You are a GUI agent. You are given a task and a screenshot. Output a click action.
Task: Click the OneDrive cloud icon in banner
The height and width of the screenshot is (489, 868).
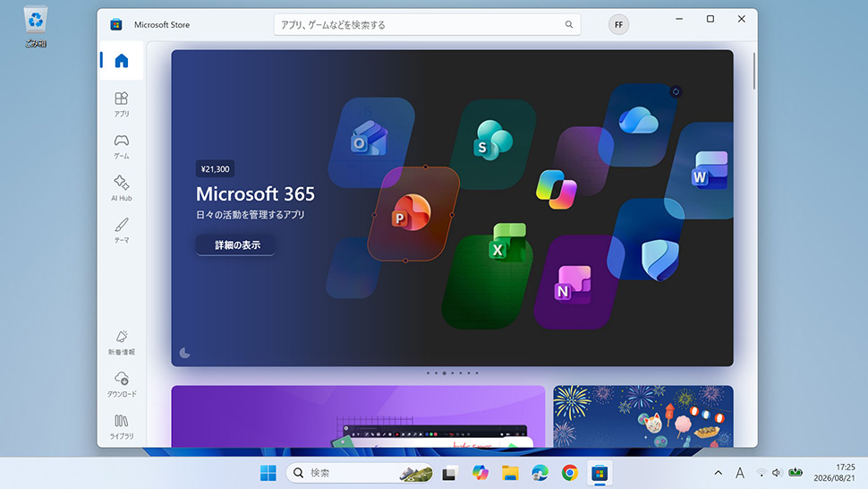pos(638,120)
